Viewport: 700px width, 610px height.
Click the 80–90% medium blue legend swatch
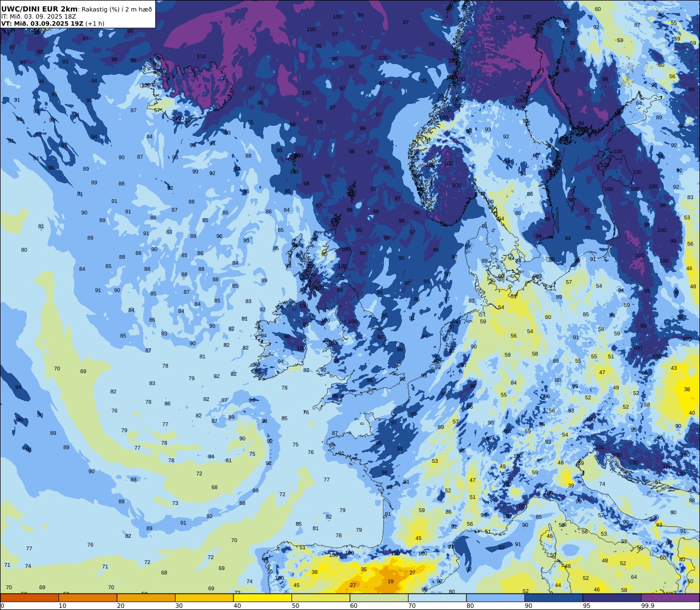point(495,597)
